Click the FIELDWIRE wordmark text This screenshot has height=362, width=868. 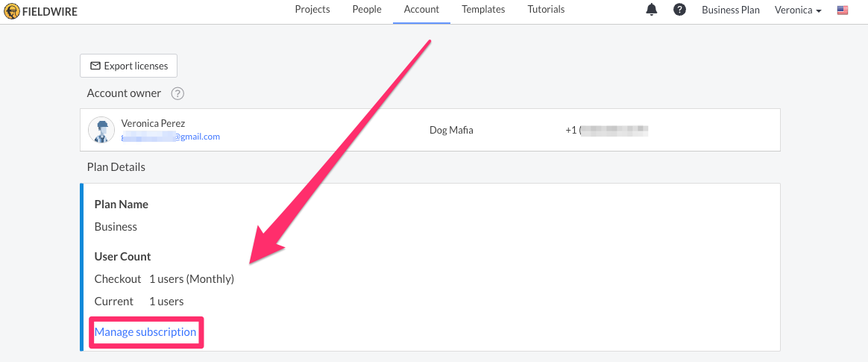[50, 10]
